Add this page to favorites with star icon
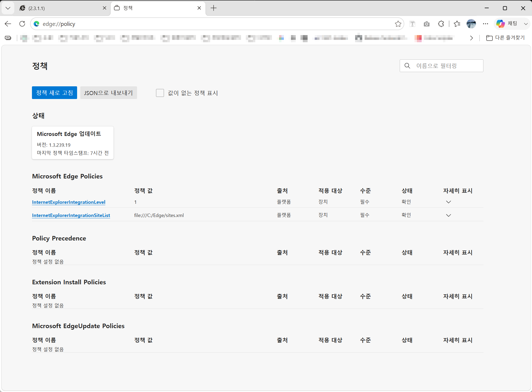 click(x=398, y=24)
